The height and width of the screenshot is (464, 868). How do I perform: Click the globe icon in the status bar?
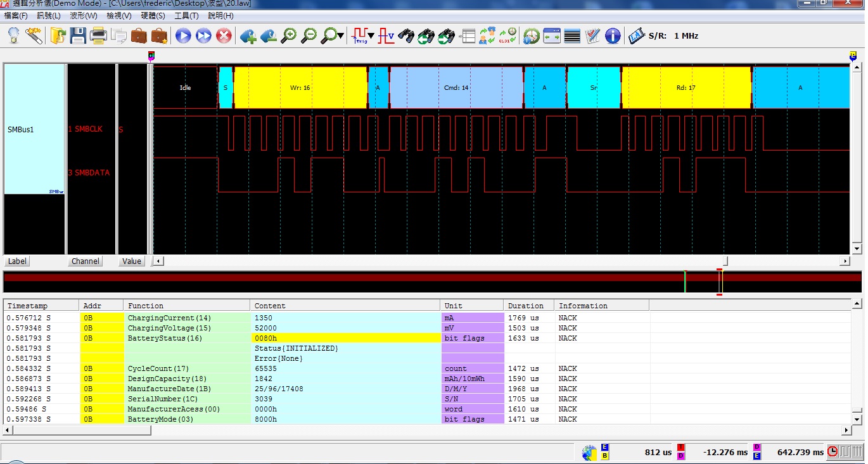(589, 452)
